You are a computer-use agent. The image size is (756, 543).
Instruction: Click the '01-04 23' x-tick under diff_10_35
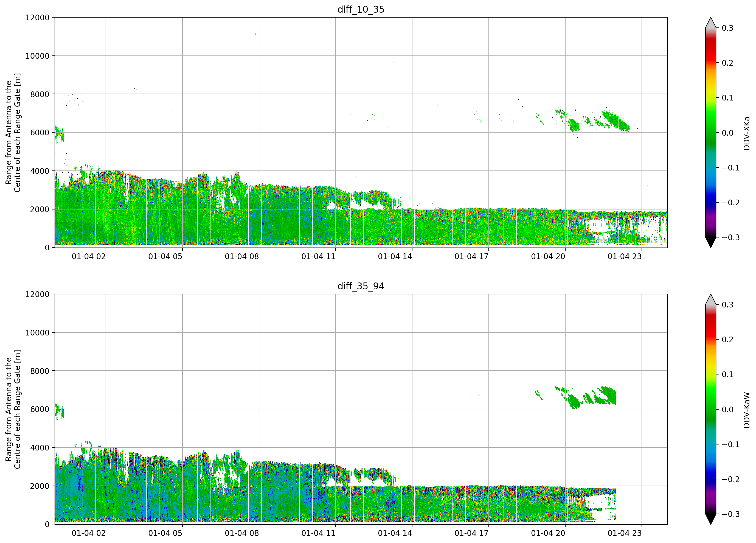(x=625, y=256)
